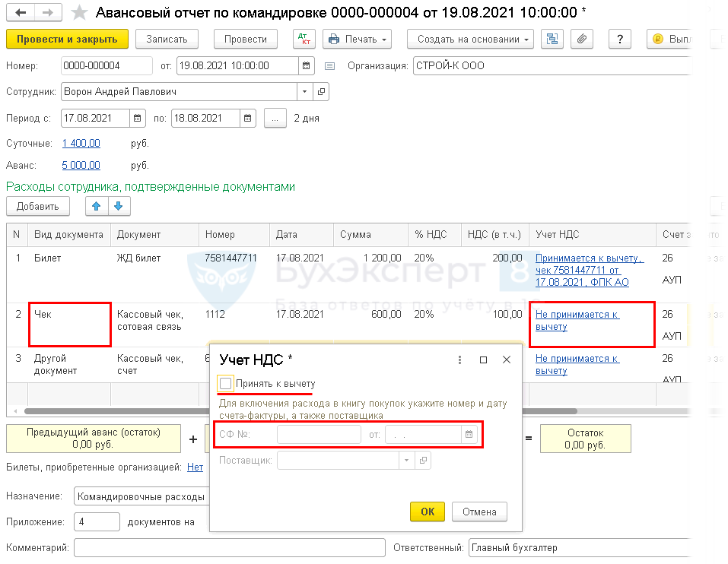Confirm the dialog with OK
728x564 pixels.
tap(427, 512)
